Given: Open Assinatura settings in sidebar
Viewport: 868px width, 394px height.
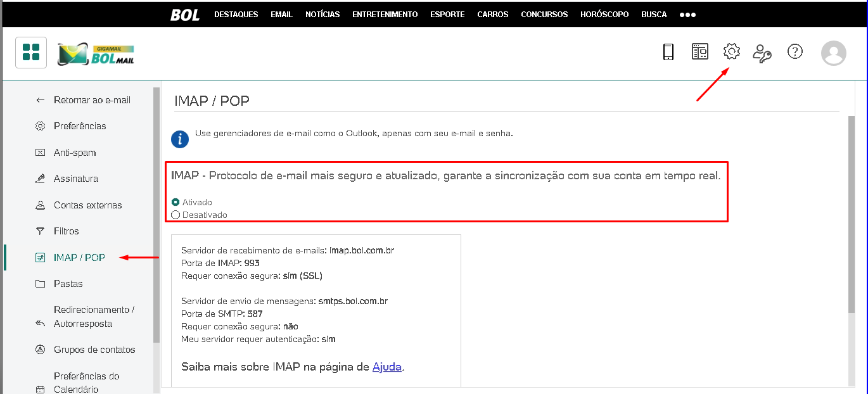Looking at the screenshot, I should (x=76, y=179).
